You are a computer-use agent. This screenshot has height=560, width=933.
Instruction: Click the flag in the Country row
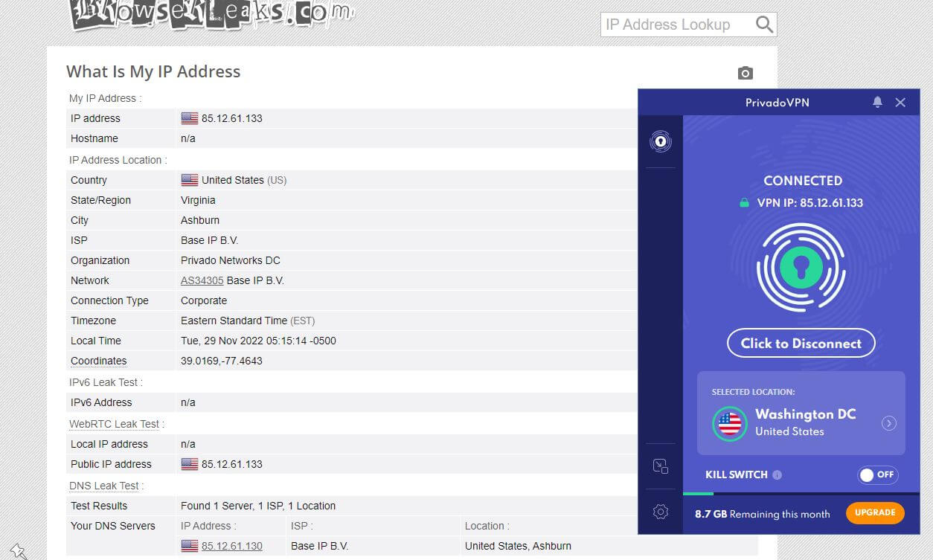coord(190,180)
